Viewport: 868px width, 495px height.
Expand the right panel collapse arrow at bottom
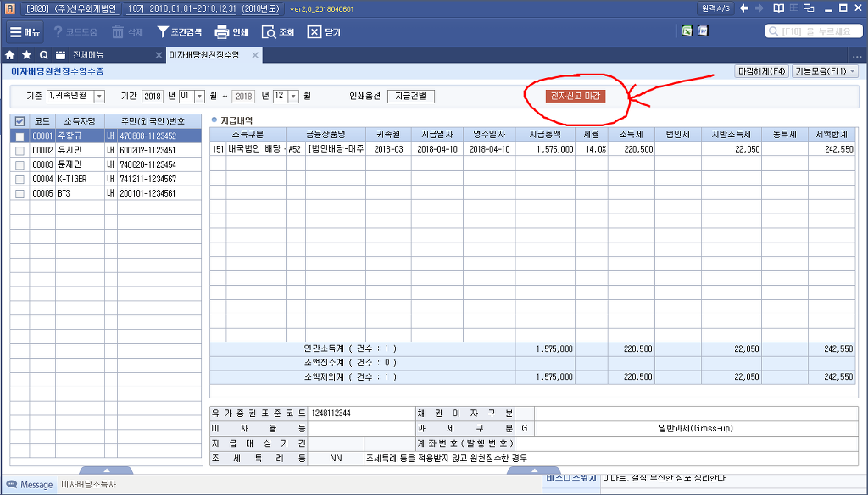[534, 470]
